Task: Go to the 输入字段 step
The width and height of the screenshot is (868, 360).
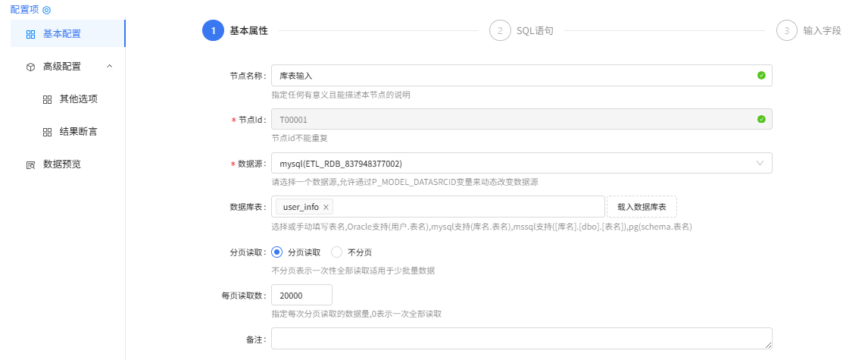Action: pos(822,30)
